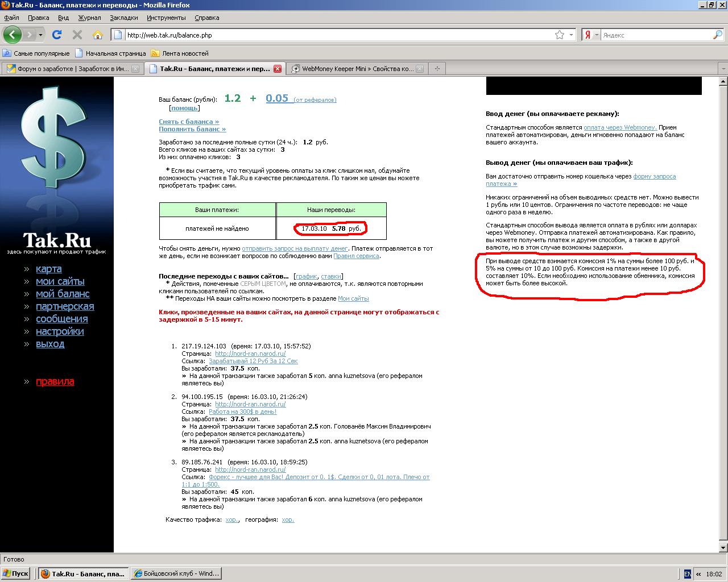This screenshot has height=582, width=728.
Task: Focus the Яндекс search input field
Action: click(656, 35)
